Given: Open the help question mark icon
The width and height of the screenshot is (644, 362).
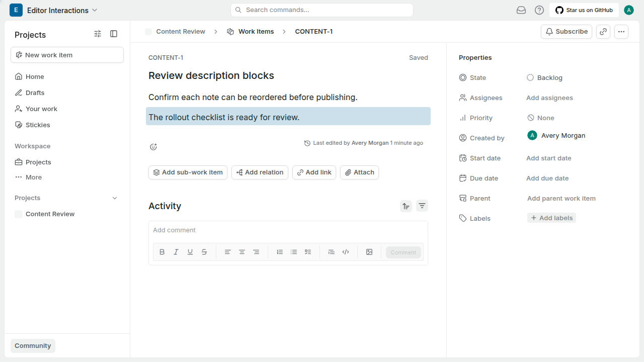Looking at the screenshot, I should pyautogui.click(x=539, y=10).
